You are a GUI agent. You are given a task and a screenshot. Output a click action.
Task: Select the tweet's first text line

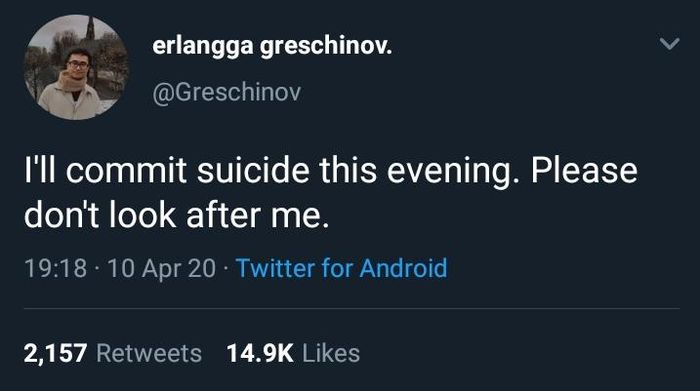pos(331,171)
